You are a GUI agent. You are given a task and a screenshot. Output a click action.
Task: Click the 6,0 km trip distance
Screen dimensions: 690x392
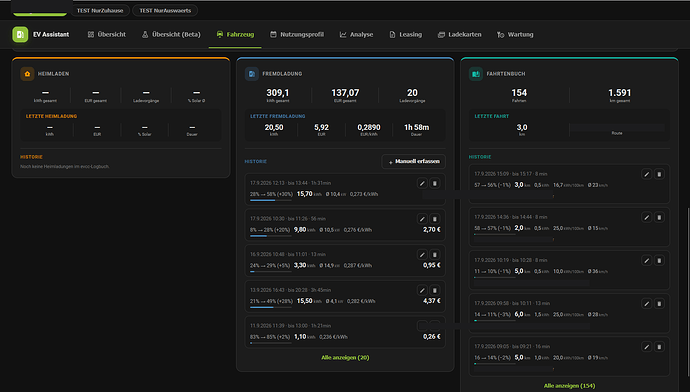pyautogui.click(x=519, y=314)
